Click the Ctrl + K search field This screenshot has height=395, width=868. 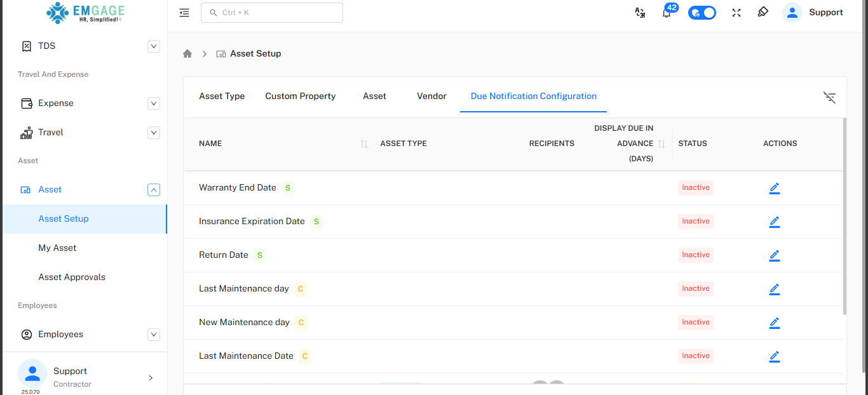click(x=272, y=13)
